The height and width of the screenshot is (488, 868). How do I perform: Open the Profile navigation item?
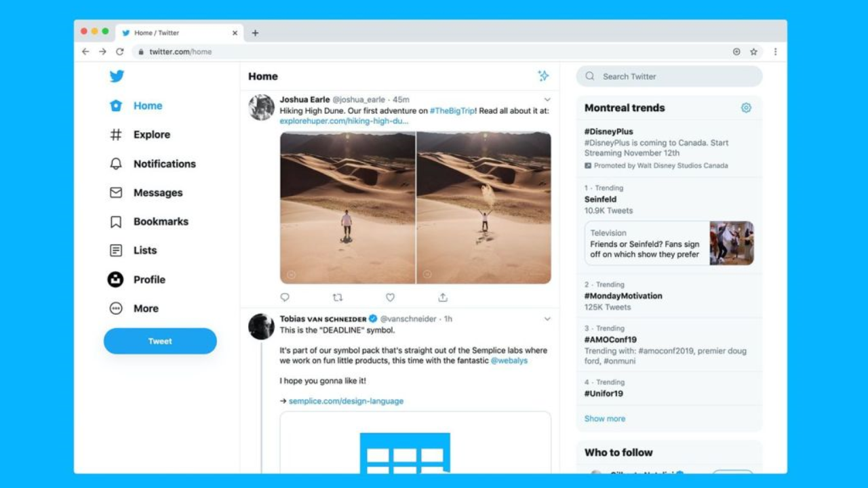coord(137,279)
